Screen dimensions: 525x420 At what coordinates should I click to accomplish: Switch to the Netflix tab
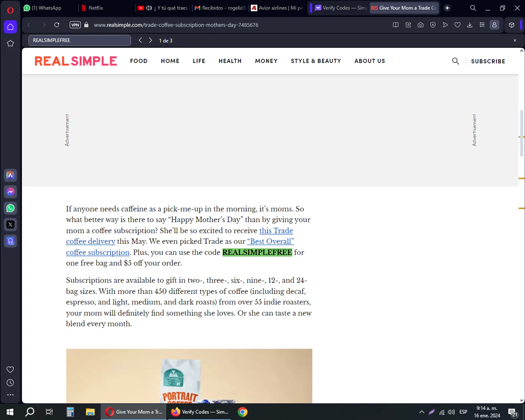107,8
